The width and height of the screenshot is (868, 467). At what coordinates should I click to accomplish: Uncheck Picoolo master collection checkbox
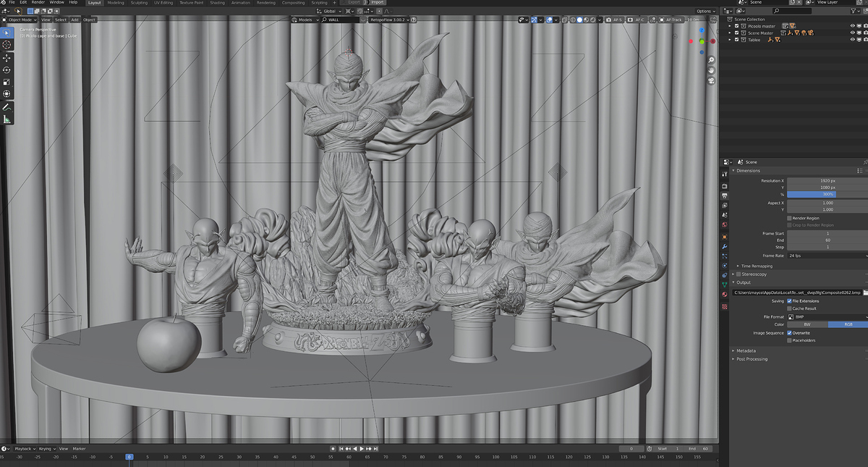coord(736,26)
